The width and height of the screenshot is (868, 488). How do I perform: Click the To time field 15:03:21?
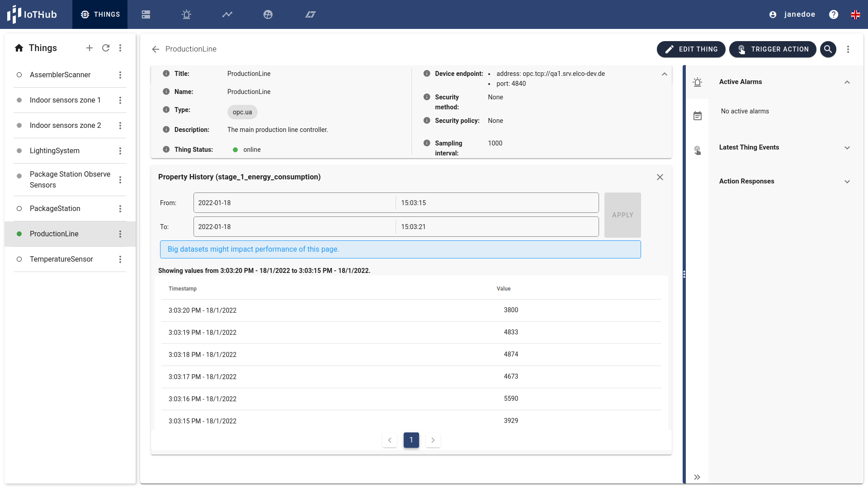(x=497, y=227)
